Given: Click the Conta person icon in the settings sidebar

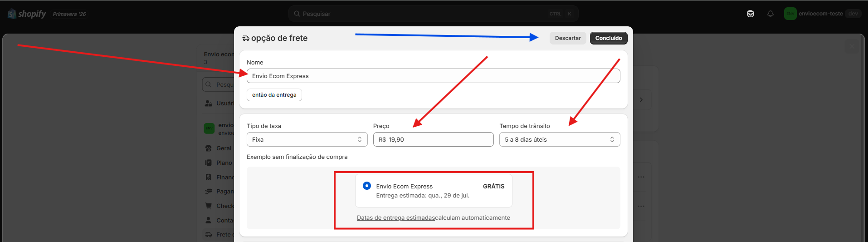Looking at the screenshot, I should pos(208,220).
